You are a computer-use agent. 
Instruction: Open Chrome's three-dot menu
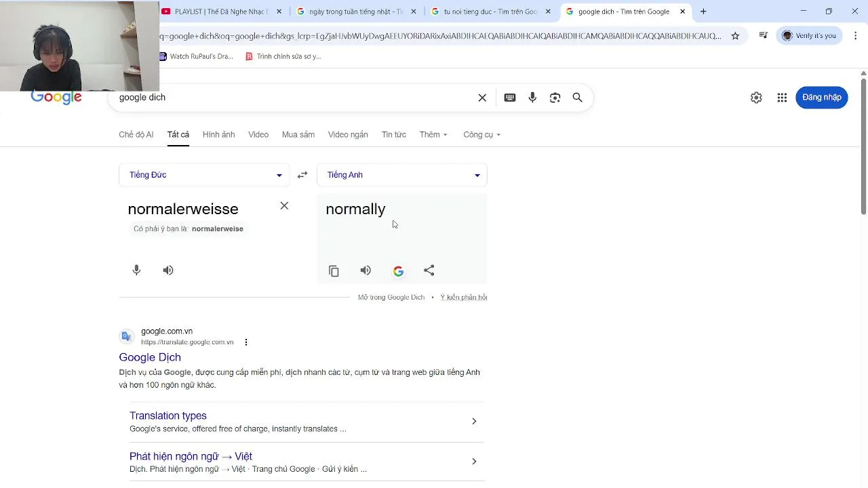855,36
